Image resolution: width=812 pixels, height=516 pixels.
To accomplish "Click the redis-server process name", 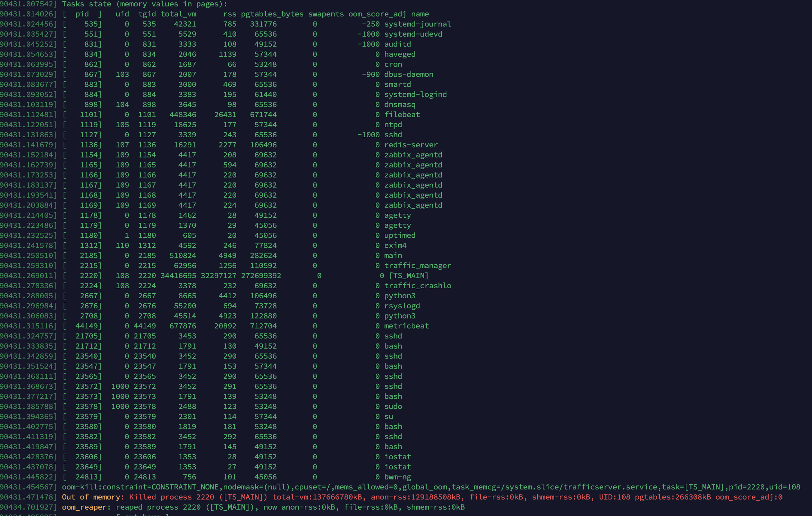I will click(411, 145).
